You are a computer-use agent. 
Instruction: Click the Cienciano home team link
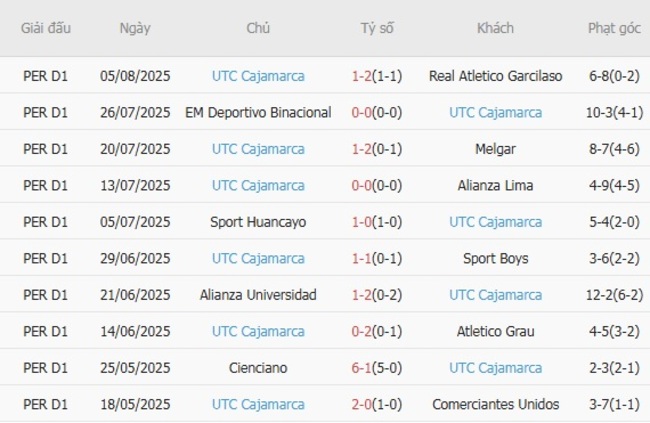[x=258, y=368]
